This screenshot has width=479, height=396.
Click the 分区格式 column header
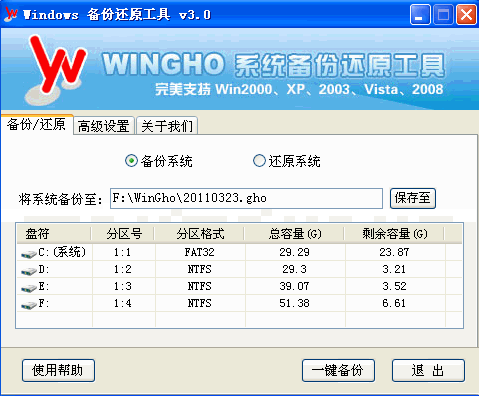(200, 233)
